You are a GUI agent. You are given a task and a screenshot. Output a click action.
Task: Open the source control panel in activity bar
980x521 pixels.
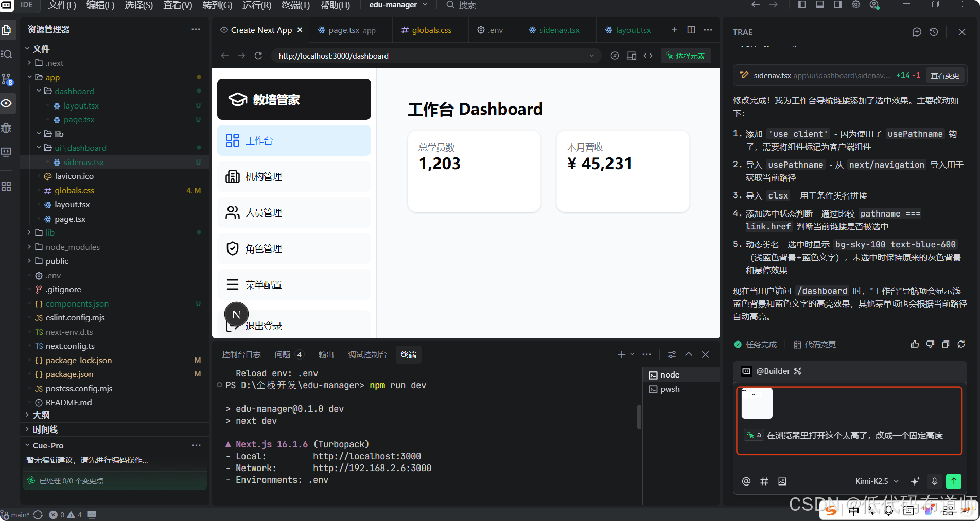pos(7,79)
